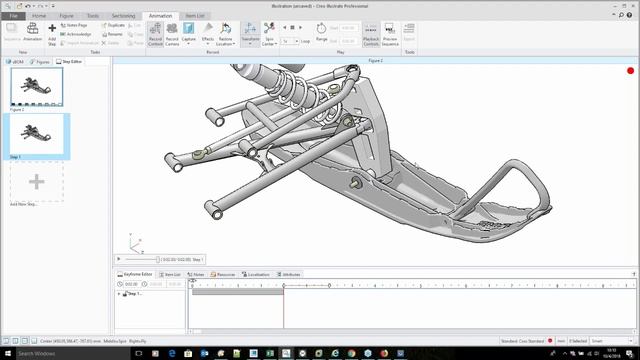Open the Step Editor panel tab
The width and height of the screenshot is (640, 360).
(x=69, y=62)
